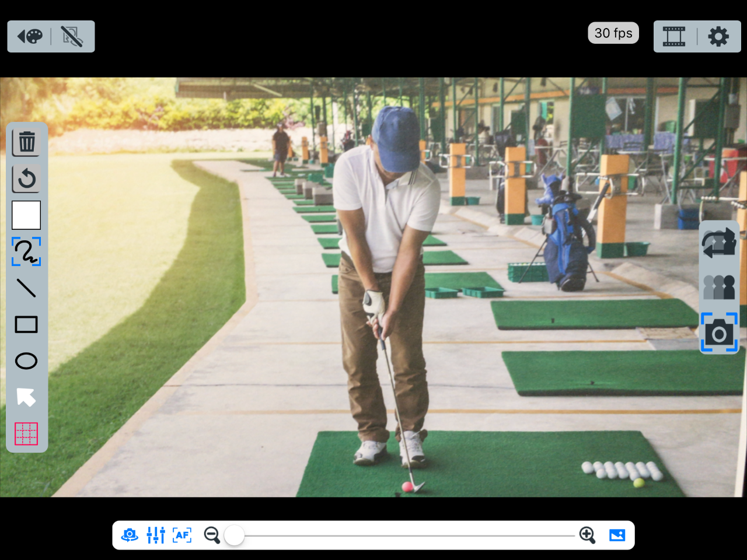Viewport: 747px width, 560px height.
Task: Change the 30 fps frame rate
Action: 613,33
